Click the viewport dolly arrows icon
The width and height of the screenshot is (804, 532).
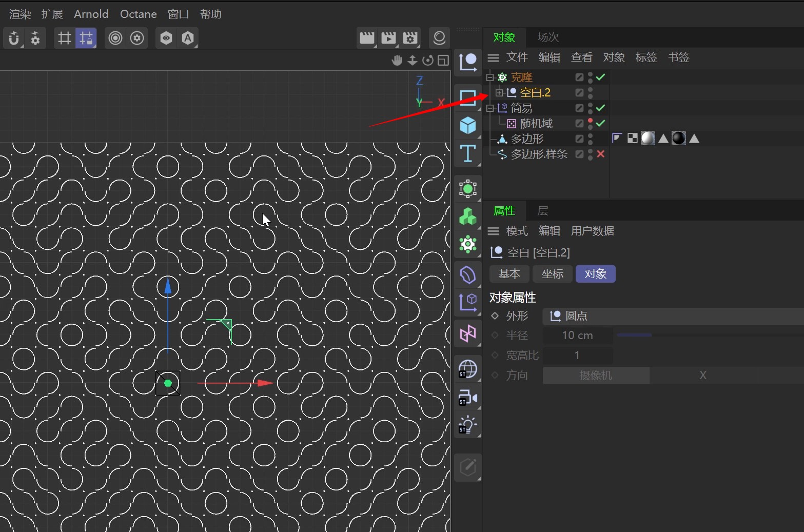click(x=413, y=61)
